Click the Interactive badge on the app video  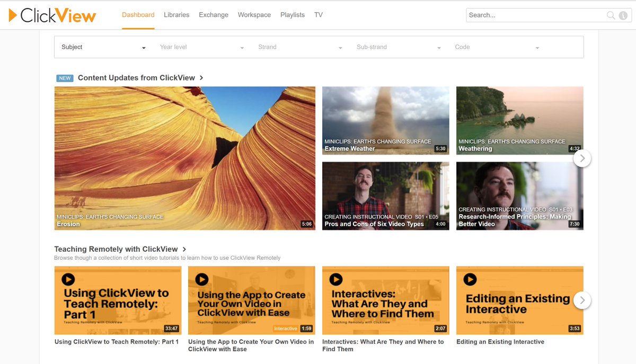(286, 329)
